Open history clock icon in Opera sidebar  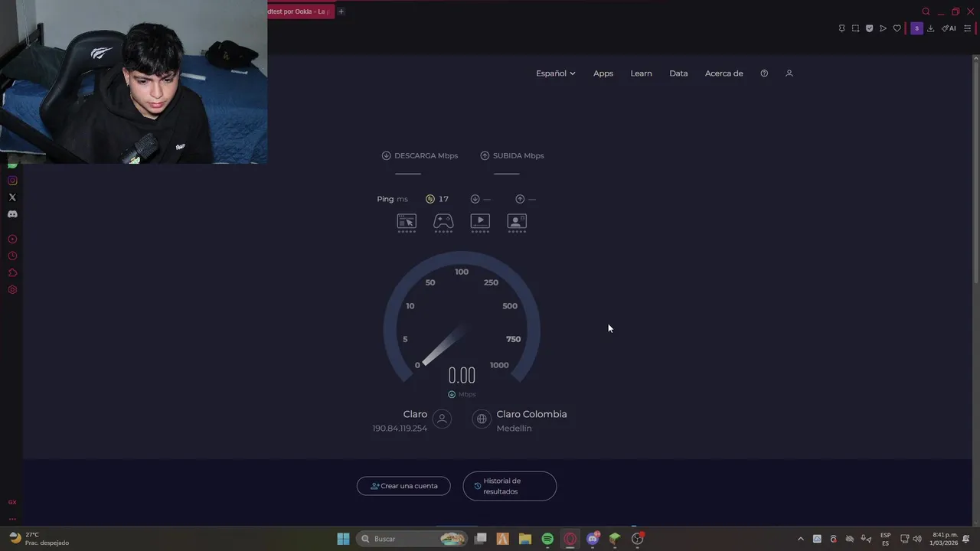pyautogui.click(x=12, y=256)
